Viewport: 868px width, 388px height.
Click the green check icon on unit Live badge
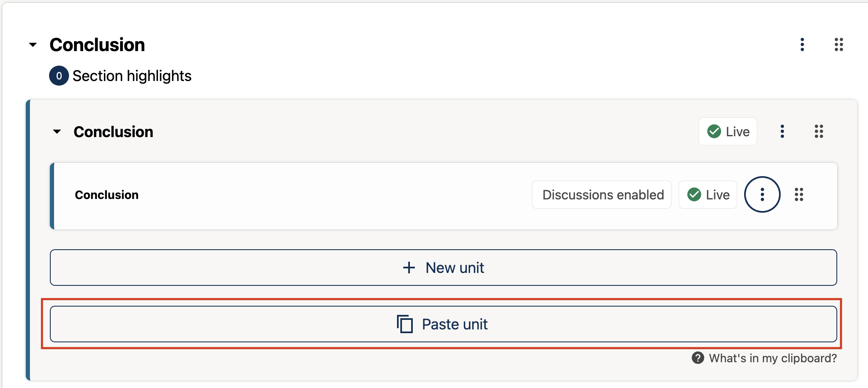693,194
